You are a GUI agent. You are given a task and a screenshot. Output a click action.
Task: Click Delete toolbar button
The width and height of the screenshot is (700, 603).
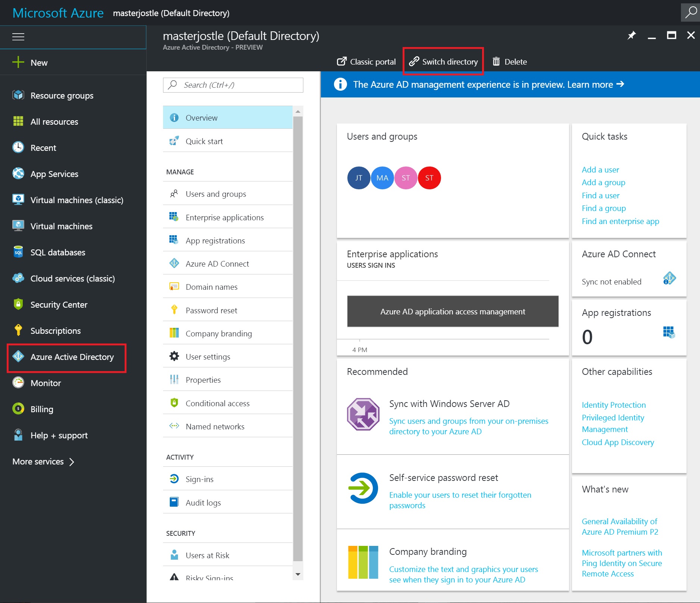click(509, 62)
